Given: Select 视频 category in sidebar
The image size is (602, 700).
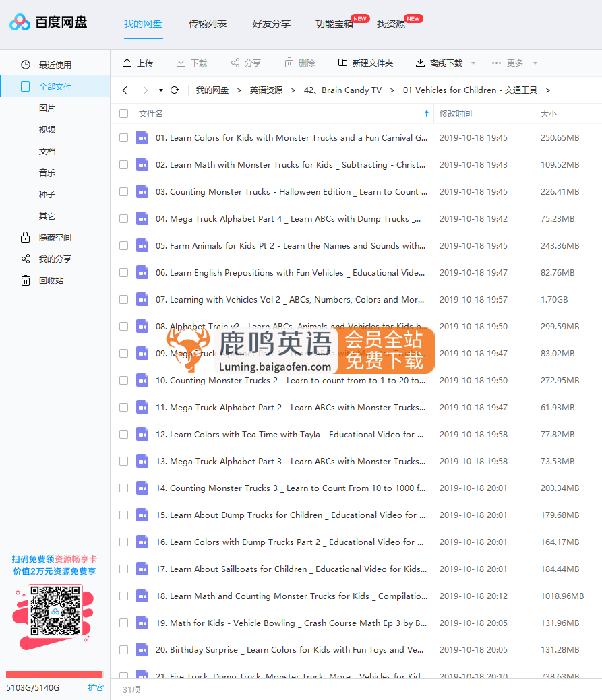Looking at the screenshot, I should coord(47,129).
